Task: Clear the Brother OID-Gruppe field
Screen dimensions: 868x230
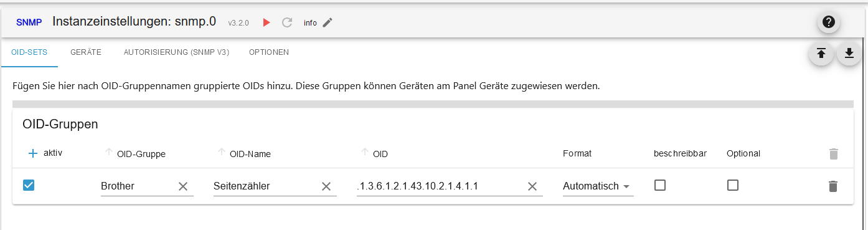Action: (183, 186)
